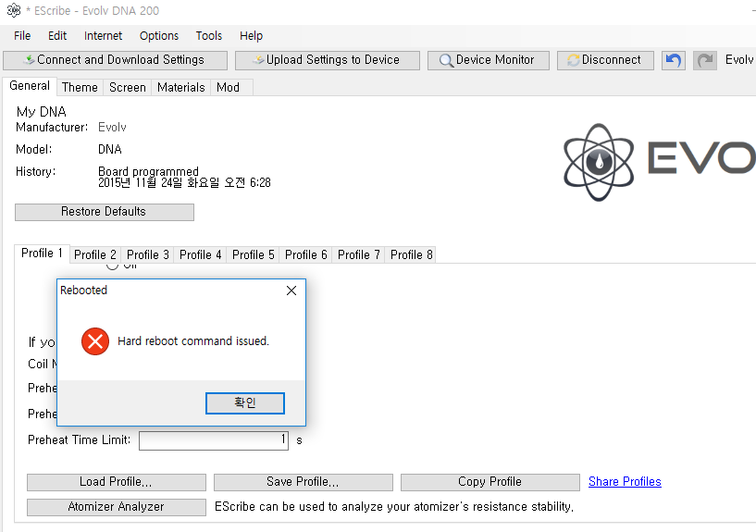Click the Preheat Time Limit input field
Screen dimensions: 756x532
[x=214, y=440]
